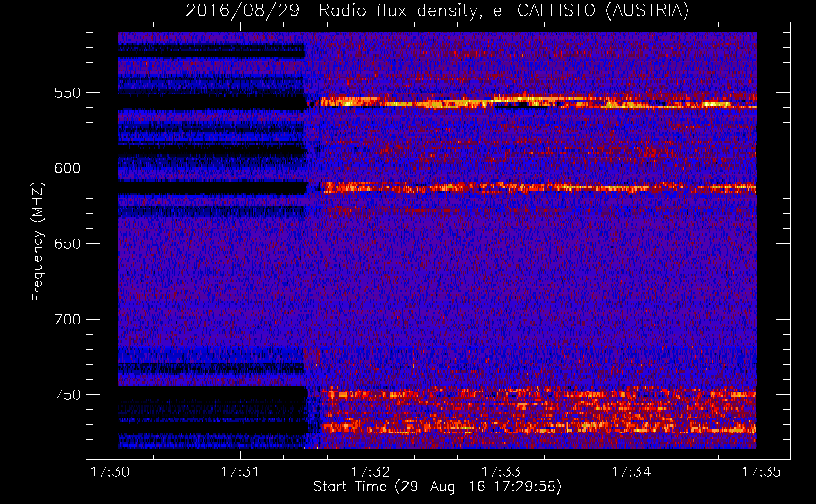Image resolution: width=816 pixels, height=504 pixels.
Task: Click the bright emission band near 613 MHz
Action: tap(540, 188)
